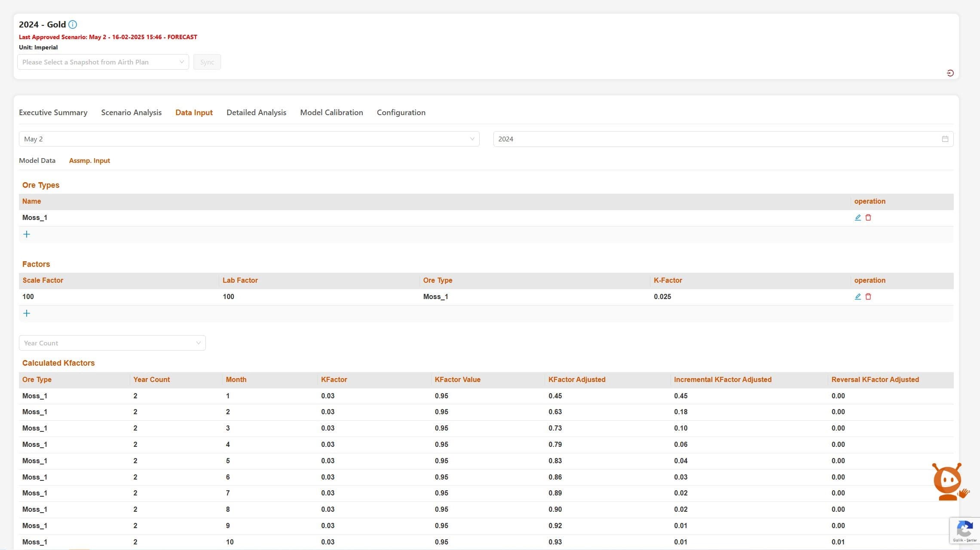Click the Reversal KFactor Adjusted header

875,380
